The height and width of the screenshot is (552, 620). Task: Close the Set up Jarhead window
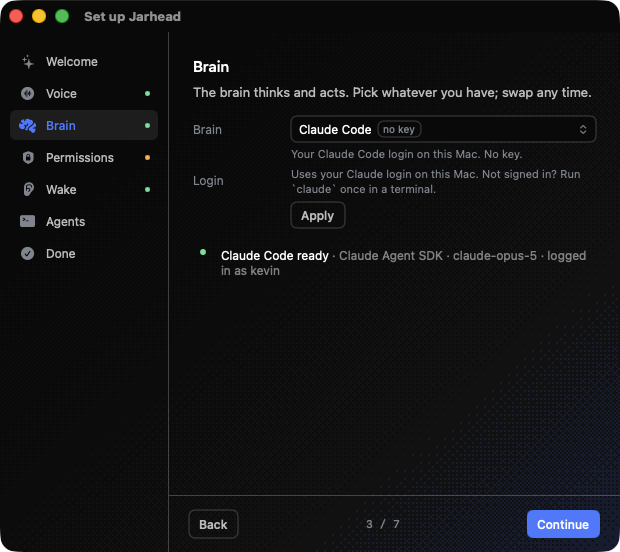16,16
